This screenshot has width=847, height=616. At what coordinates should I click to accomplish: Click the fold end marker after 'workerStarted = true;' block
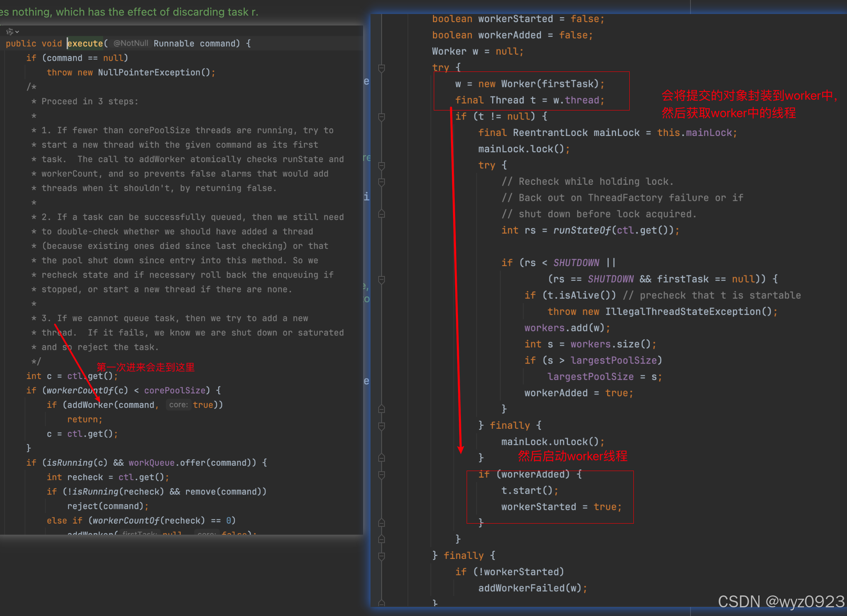point(382,523)
